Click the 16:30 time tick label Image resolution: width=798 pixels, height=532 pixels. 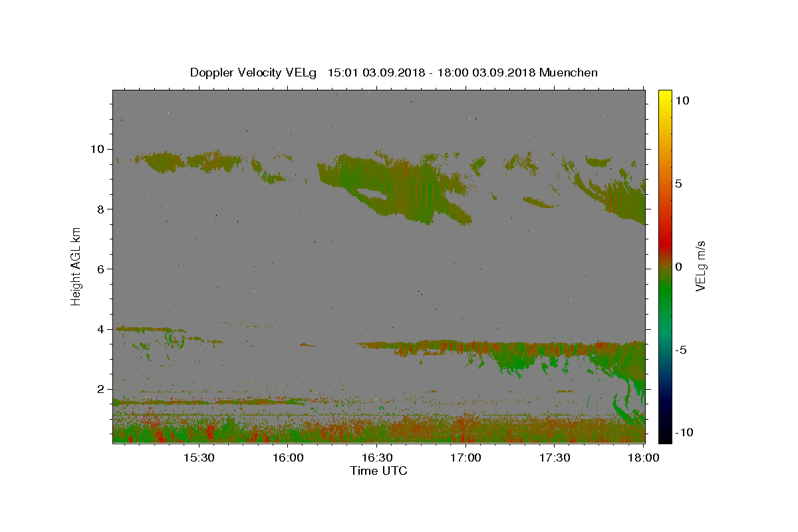click(377, 458)
